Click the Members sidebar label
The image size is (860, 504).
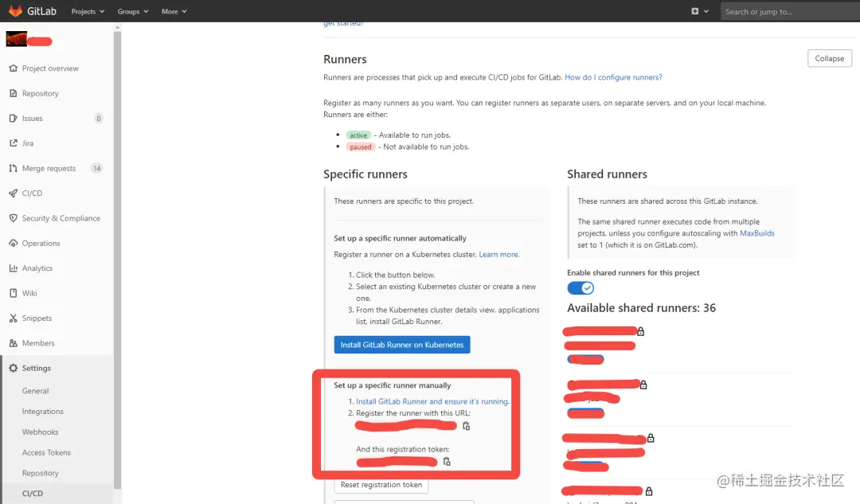click(38, 343)
